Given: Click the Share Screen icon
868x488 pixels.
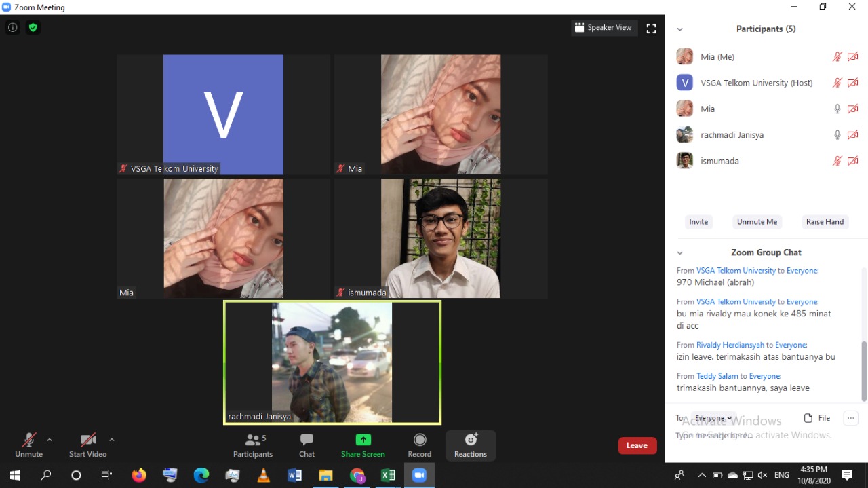Looking at the screenshot, I should tap(363, 440).
